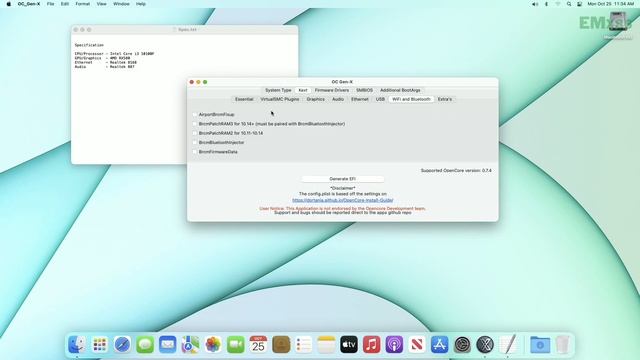Open the yellow Notes app icon
The image size is (640, 360).
[x=326, y=345]
